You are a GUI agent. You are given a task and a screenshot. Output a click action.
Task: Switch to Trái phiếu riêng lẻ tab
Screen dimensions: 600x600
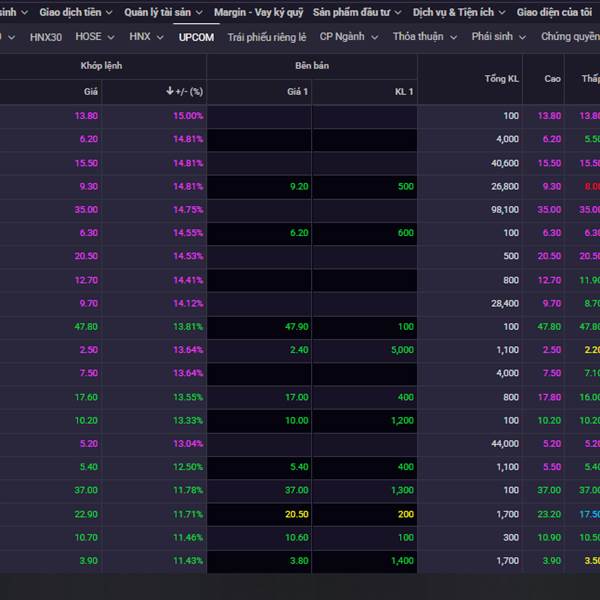tap(266, 37)
